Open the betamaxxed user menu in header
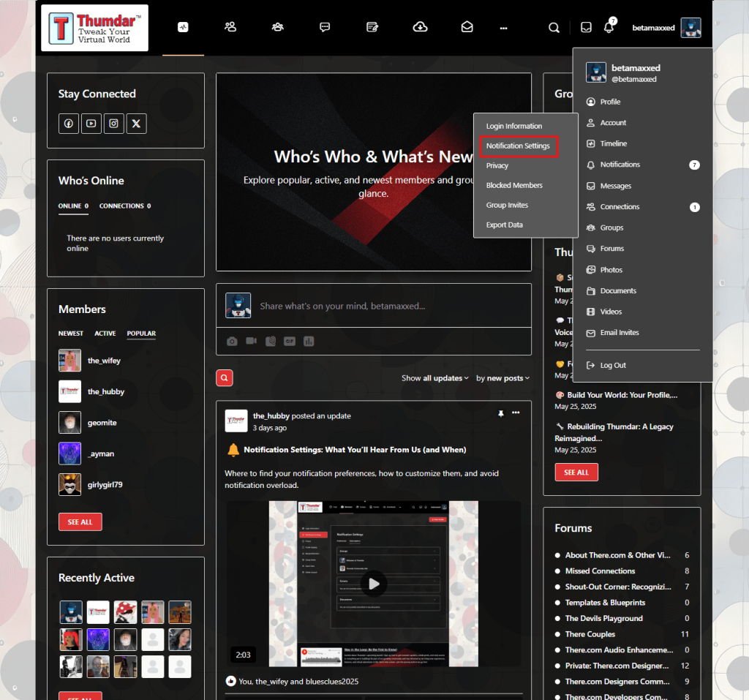The image size is (749, 700). tap(666, 28)
